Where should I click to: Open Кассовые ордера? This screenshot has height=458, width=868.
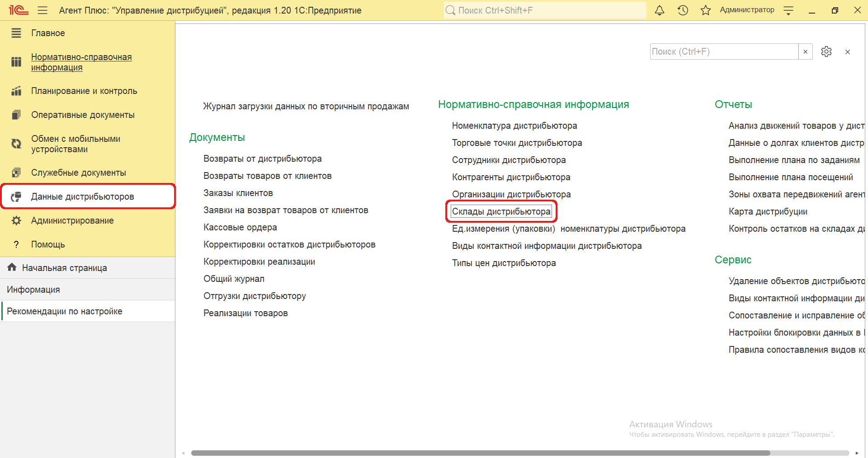click(240, 227)
